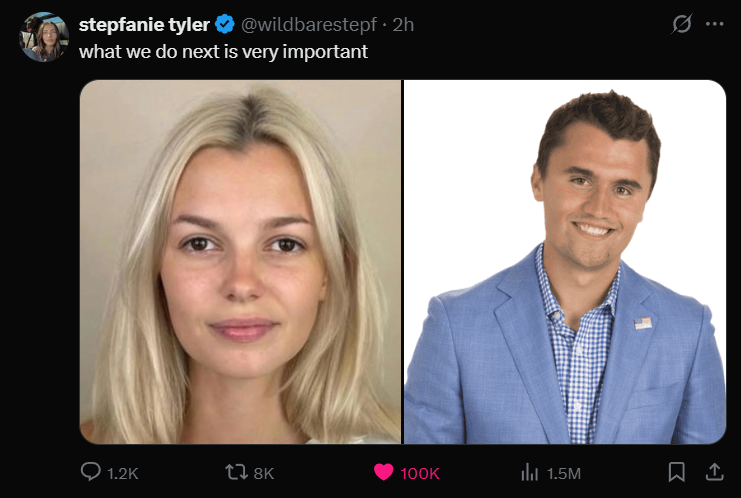Click the 100K likes count
The height and width of the screenshot is (498, 741).
[x=420, y=473]
